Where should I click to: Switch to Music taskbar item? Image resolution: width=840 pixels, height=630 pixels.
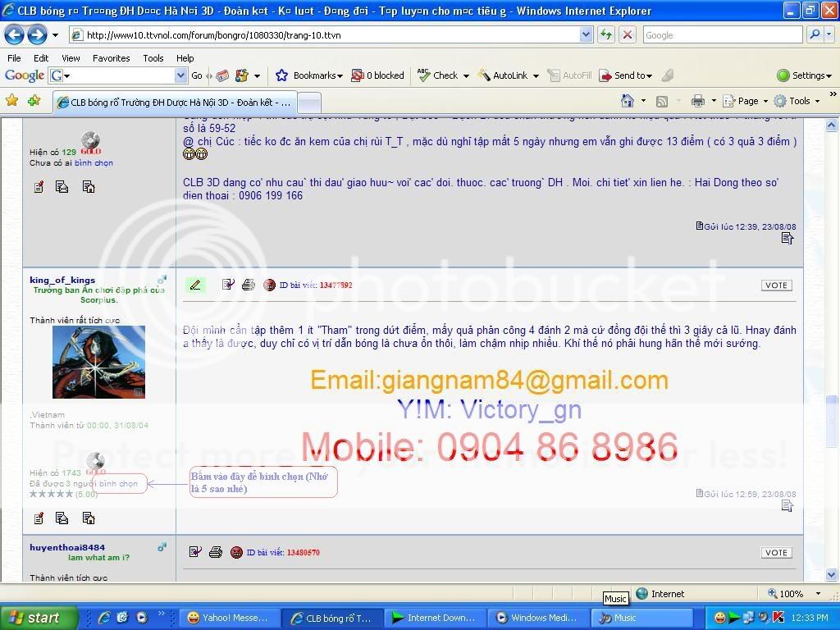[641, 618]
